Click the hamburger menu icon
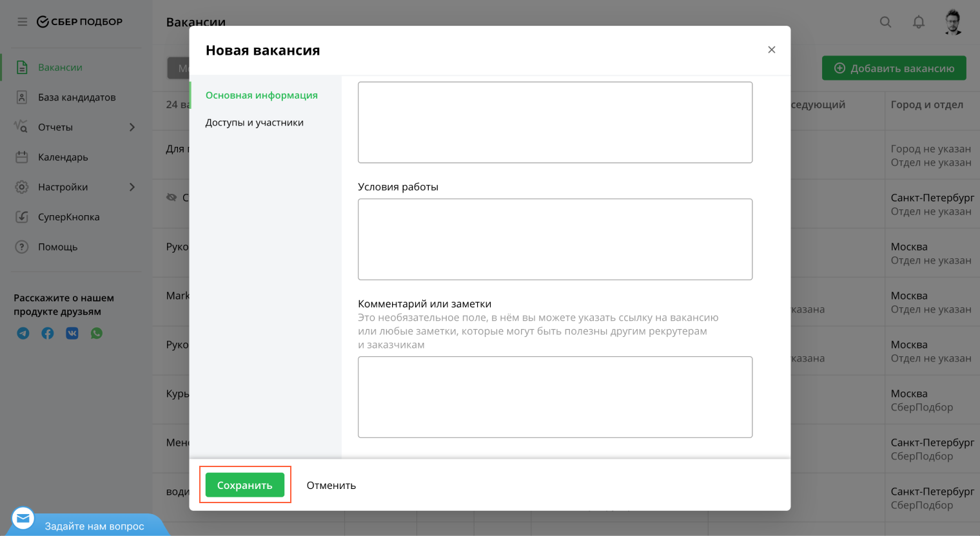This screenshot has height=536, width=980. 23,22
